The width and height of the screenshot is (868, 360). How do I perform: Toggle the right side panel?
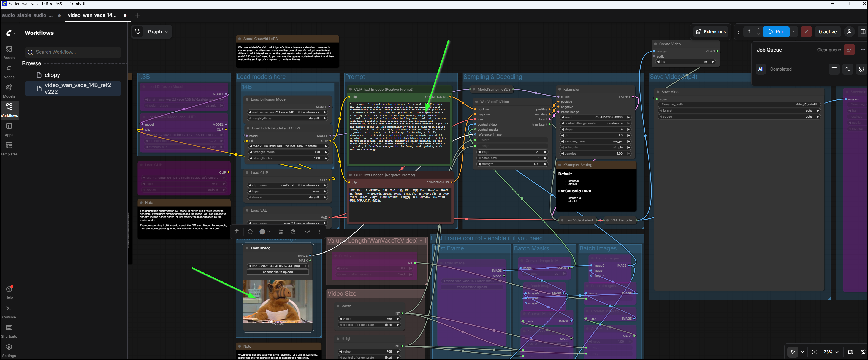(x=862, y=32)
